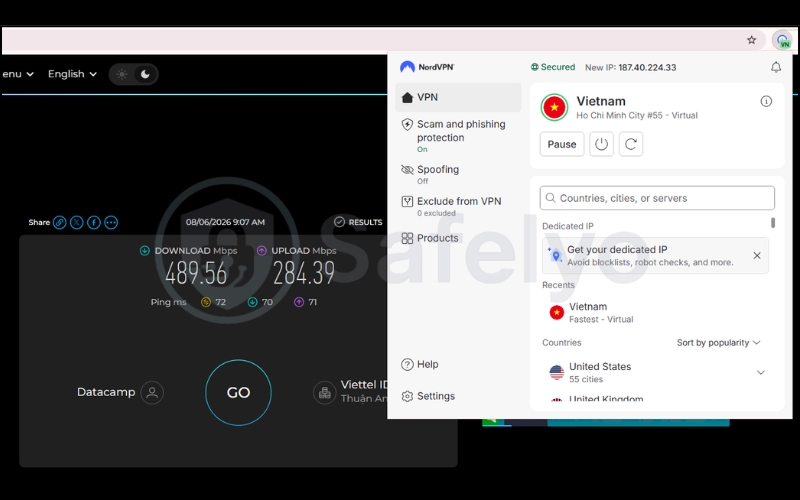
Task: Share result on Facebook
Action: click(x=94, y=222)
